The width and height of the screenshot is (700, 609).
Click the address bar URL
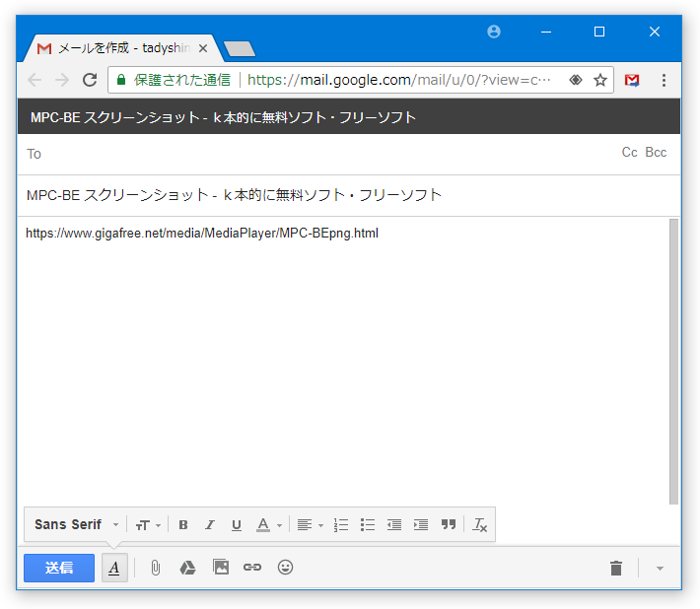398,80
